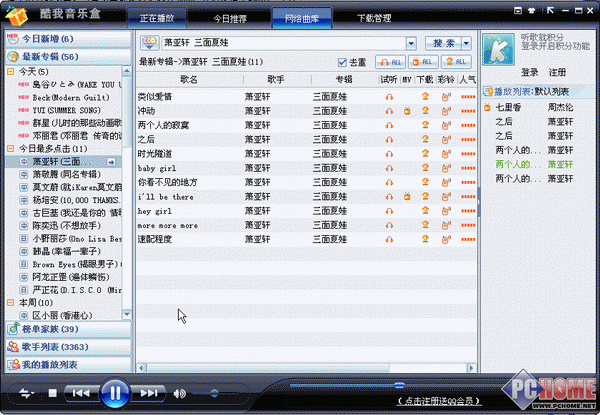Go back to the previous track

[x=81, y=393]
